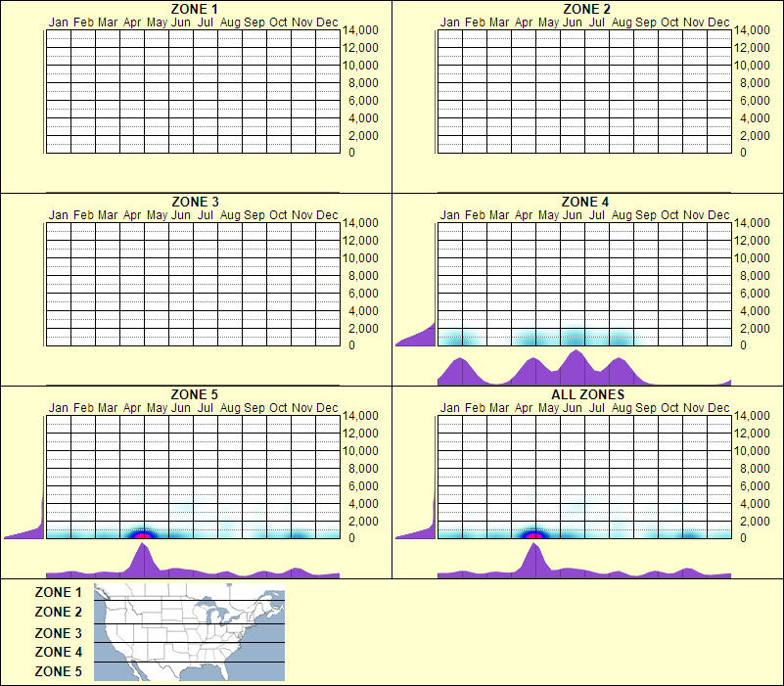Select the ZONE 3 plot area
Viewport: 784px width, 686px height.
point(192,284)
